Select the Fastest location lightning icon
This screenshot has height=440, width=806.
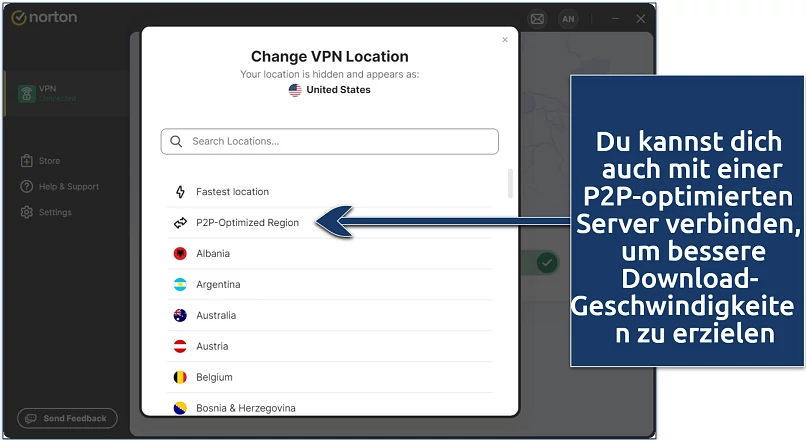point(180,192)
